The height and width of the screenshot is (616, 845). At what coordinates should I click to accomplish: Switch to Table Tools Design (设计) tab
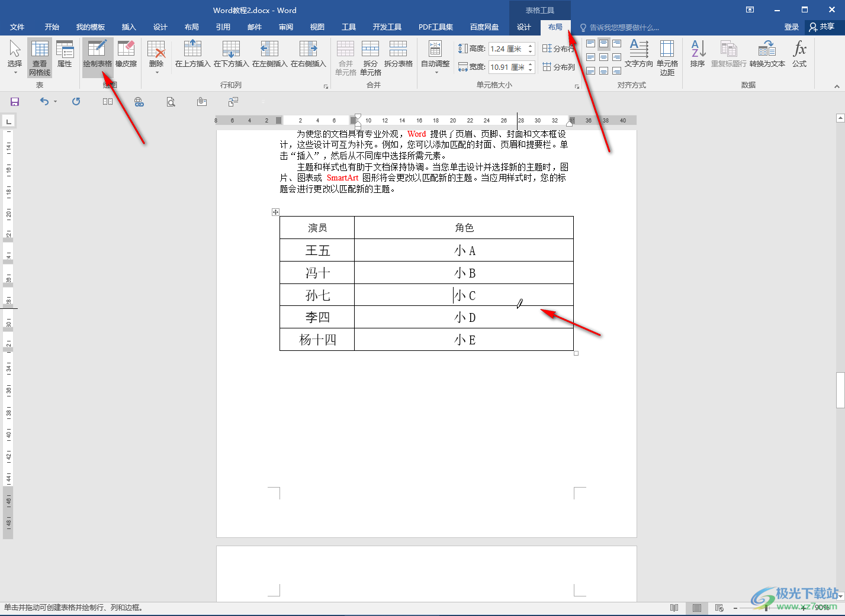[523, 27]
